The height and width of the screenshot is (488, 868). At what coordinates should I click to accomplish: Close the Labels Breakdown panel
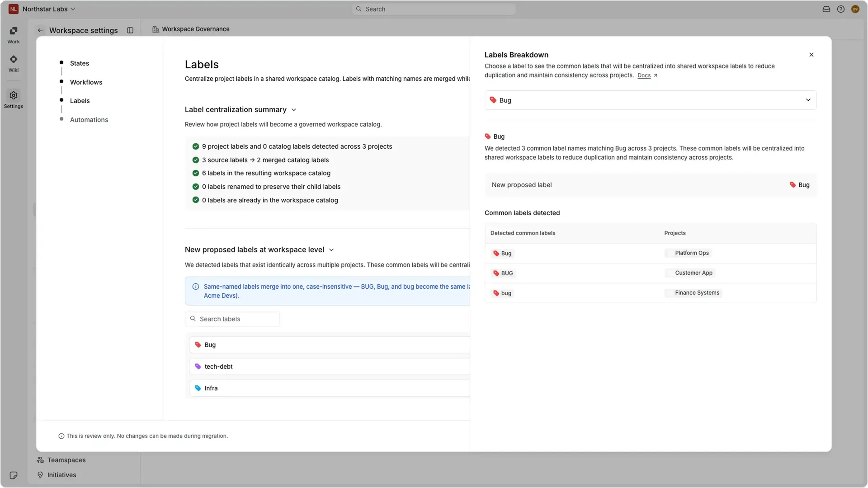pyautogui.click(x=811, y=55)
